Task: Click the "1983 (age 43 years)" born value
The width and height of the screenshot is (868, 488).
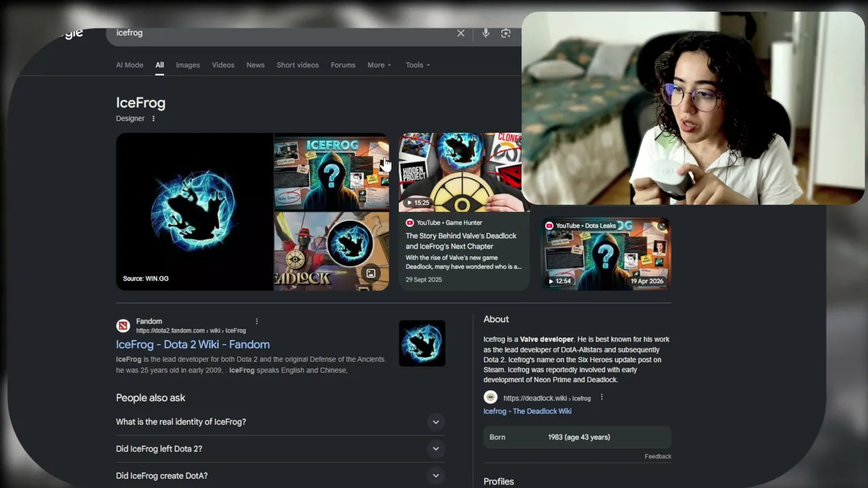Action: coord(579,437)
